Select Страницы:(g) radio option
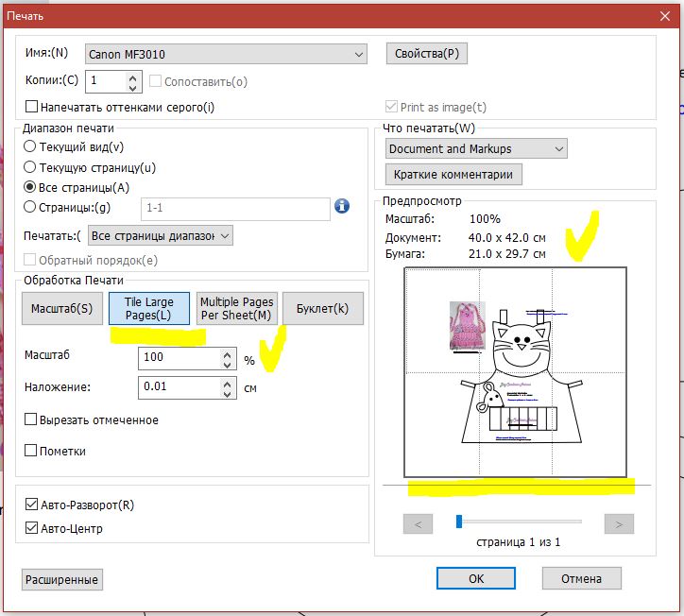 [x=29, y=207]
